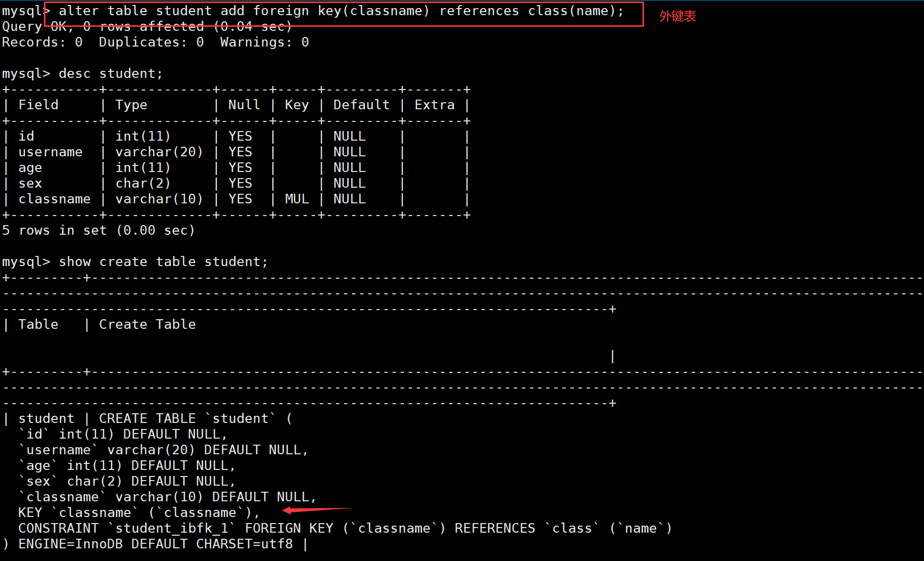Click the 'Records: 0' text in the output
The width and height of the screenshot is (924, 561).
(42, 42)
